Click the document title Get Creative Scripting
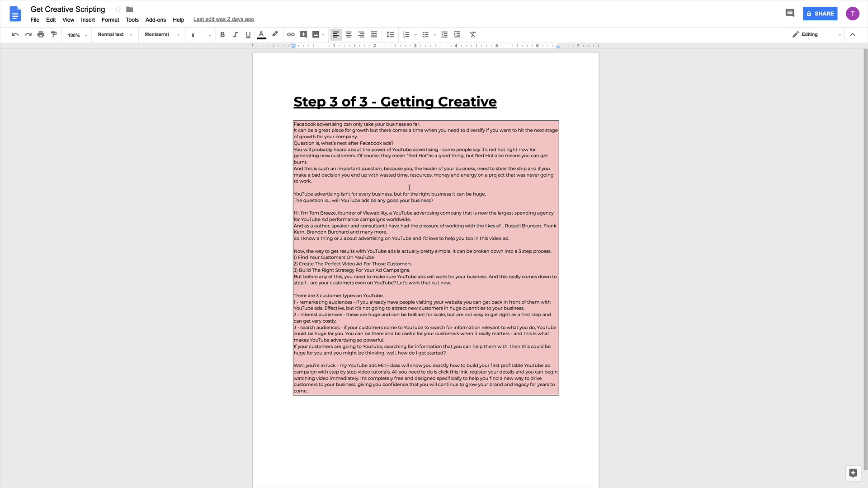 tap(68, 9)
